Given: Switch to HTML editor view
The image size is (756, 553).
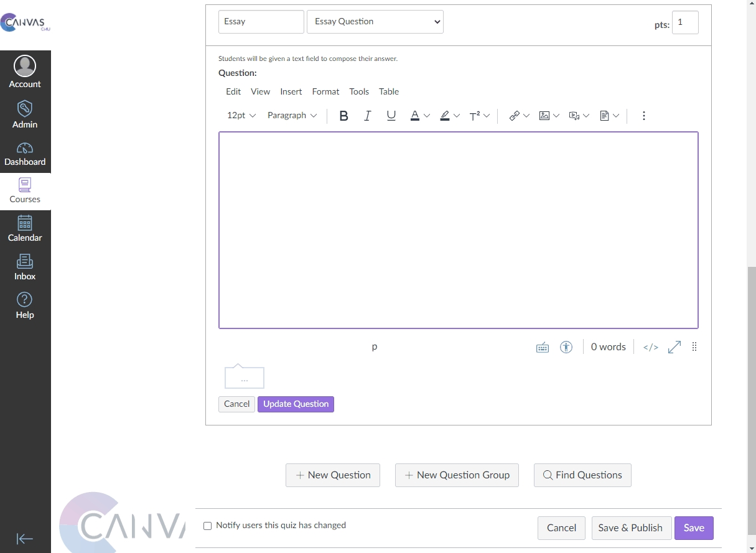Looking at the screenshot, I should pyautogui.click(x=650, y=347).
